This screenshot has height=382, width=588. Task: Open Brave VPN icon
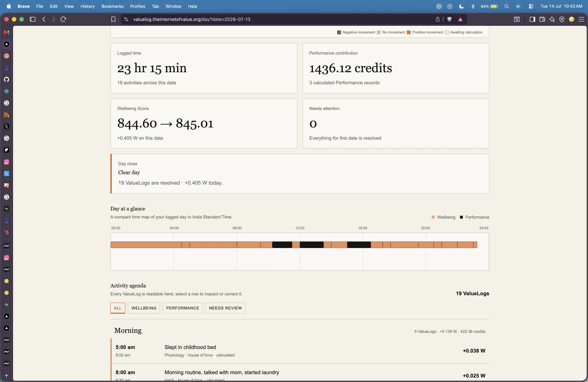(562, 19)
